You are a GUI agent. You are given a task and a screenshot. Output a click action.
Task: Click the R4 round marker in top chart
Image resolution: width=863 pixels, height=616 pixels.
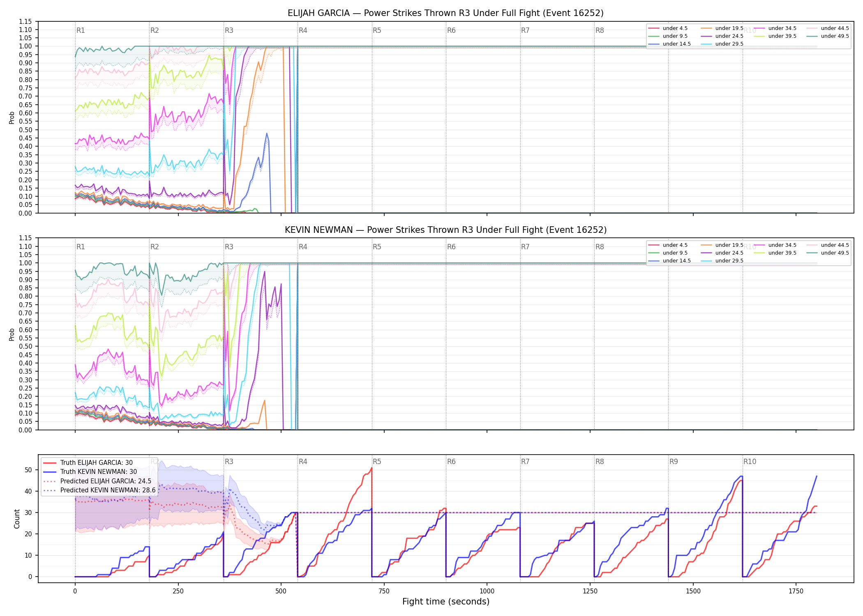pyautogui.click(x=303, y=30)
